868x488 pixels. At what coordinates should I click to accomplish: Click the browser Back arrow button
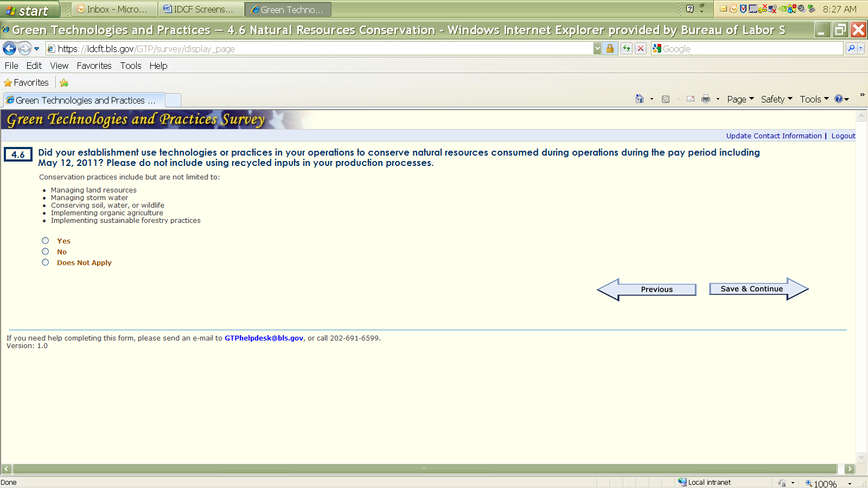[x=9, y=49]
